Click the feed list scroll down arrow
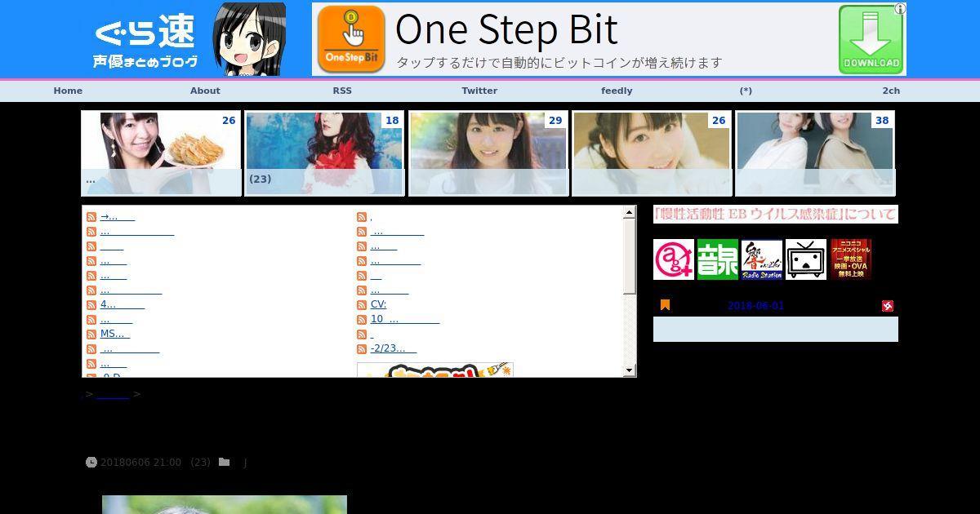The image size is (980, 514). pyautogui.click(x=629, y=370)
